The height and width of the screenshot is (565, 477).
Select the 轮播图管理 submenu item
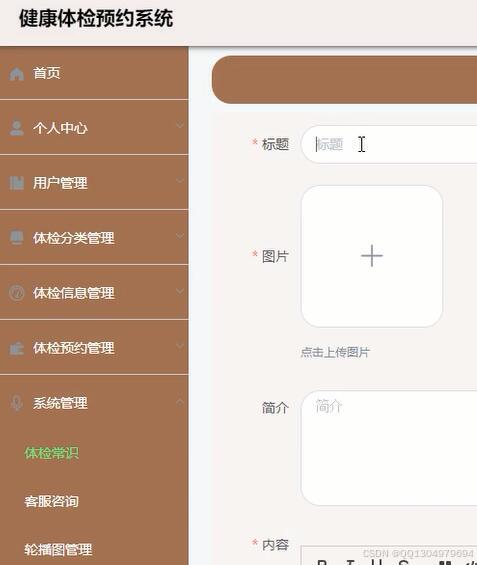click(58, 550)
